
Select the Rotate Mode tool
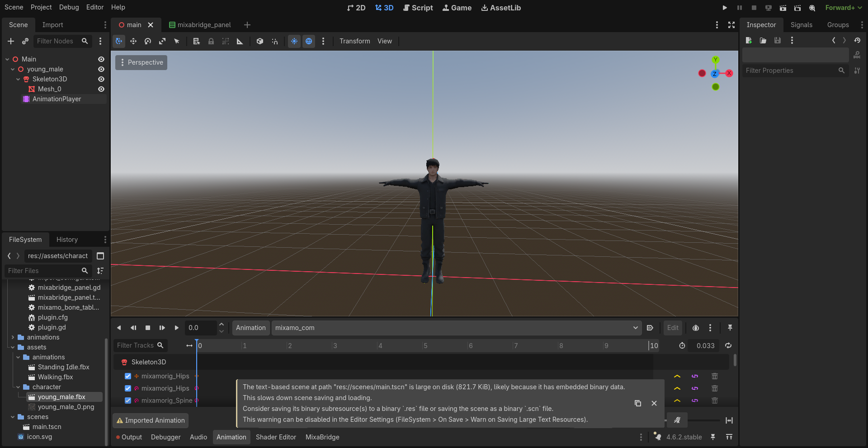148,41
